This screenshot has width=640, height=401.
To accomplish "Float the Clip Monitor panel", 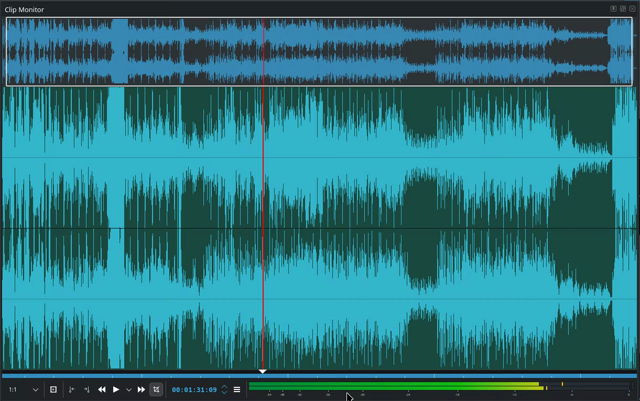I will [x=613, y=8].
